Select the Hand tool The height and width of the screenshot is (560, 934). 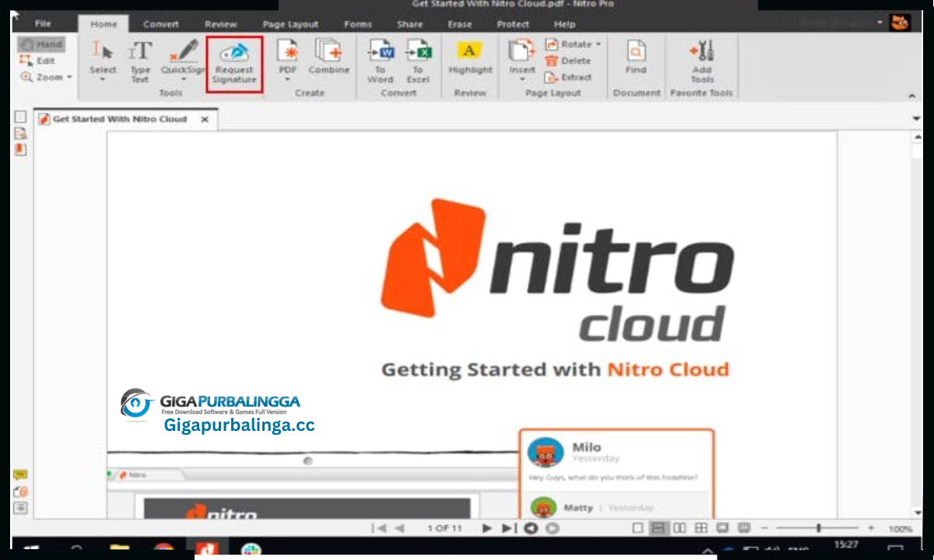point(42,45)
